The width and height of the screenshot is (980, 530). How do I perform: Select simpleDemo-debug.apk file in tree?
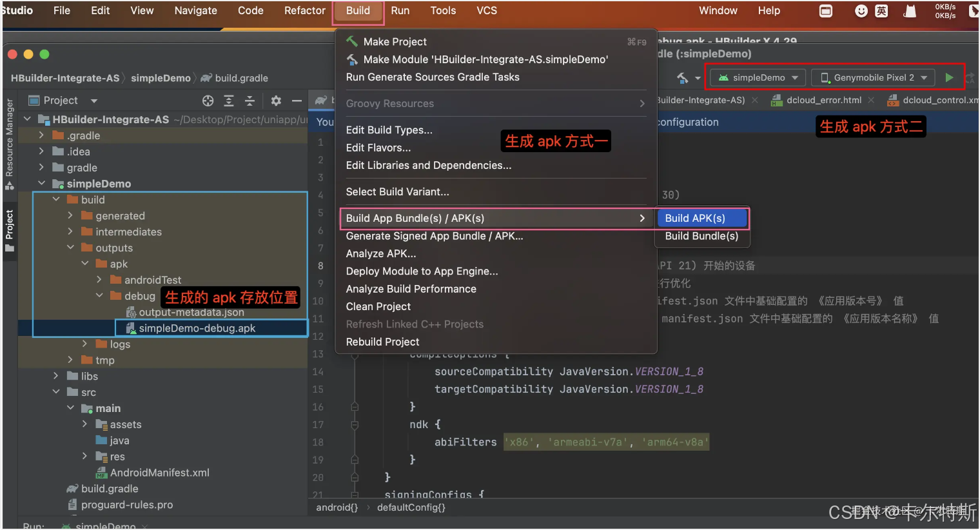tap(197, 328)
